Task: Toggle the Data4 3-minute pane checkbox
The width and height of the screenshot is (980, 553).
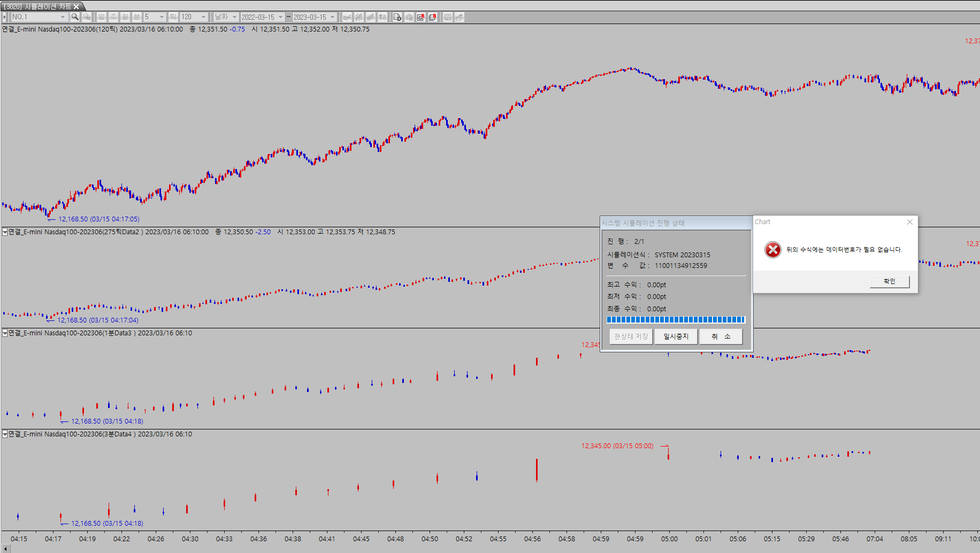Action: pyautogui.click(x=5, y=434)
